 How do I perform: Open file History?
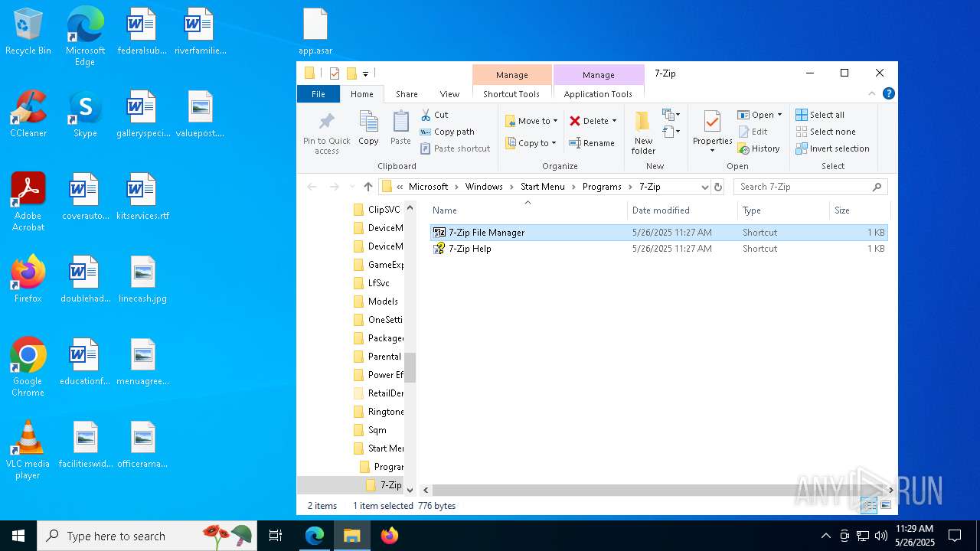pyautogui.click(x=759, y=148)
